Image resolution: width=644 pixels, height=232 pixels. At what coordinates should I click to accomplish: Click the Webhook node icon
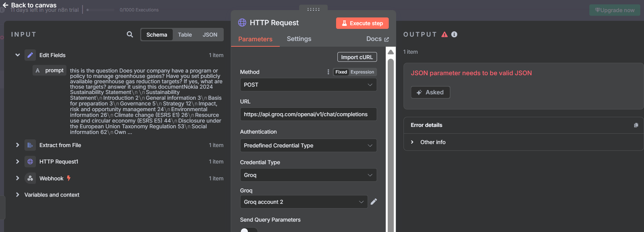tap(30, 178)
